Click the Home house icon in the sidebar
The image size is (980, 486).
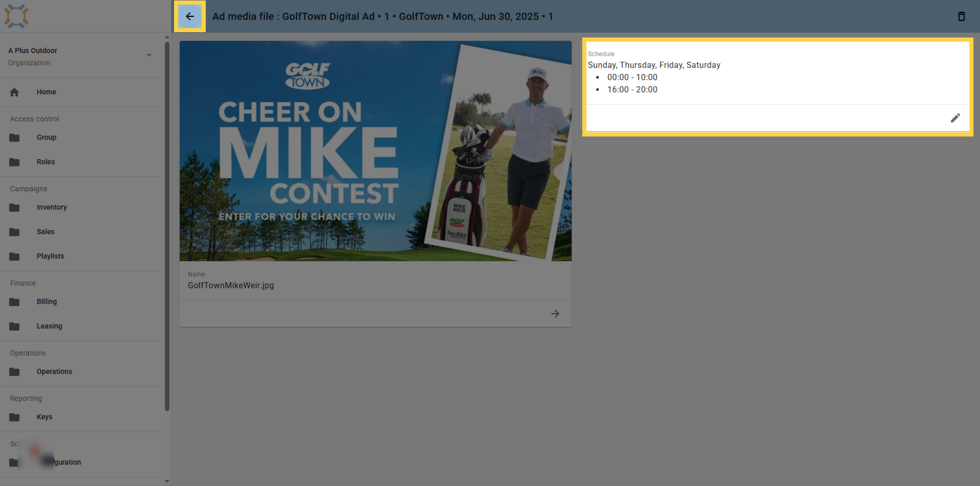click(x=14, y=92)
